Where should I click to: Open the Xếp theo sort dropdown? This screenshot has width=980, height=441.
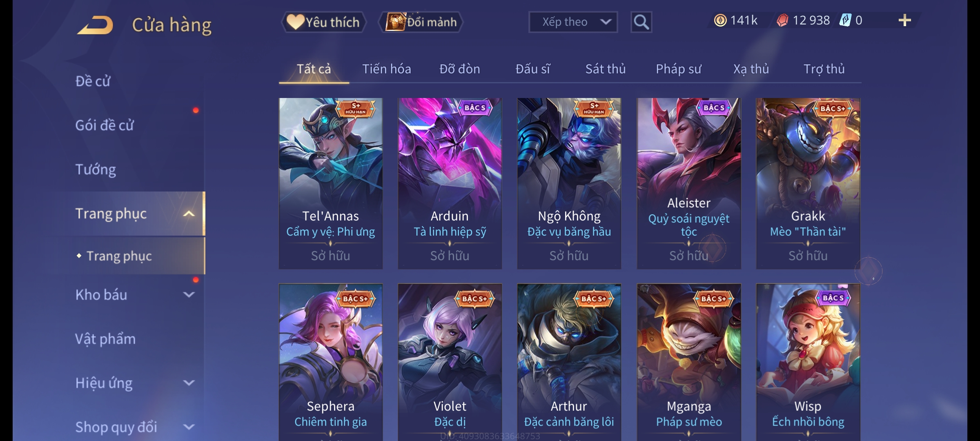(573, 22)
